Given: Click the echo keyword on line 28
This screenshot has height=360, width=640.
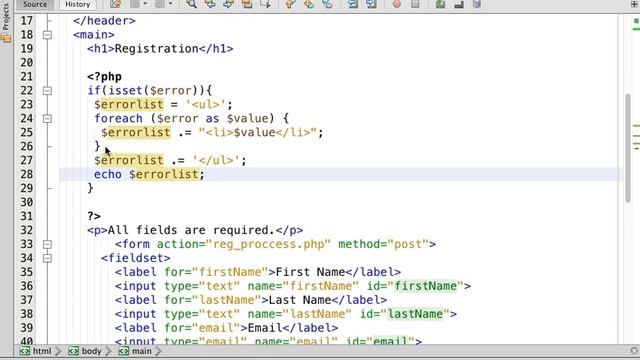Looking at the screenshot, I should [108, 174].
